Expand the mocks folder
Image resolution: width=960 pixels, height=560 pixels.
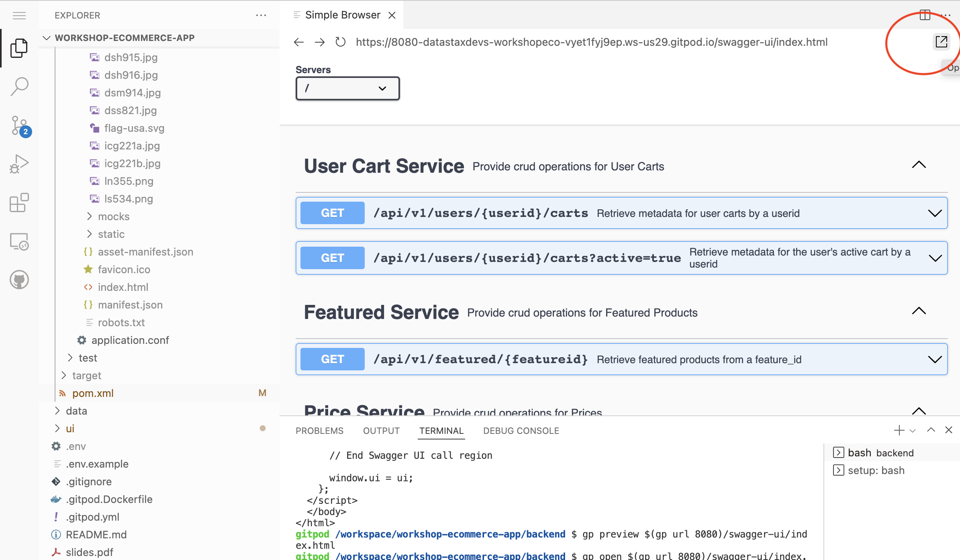pyautogui.click(x=114, y=217)
